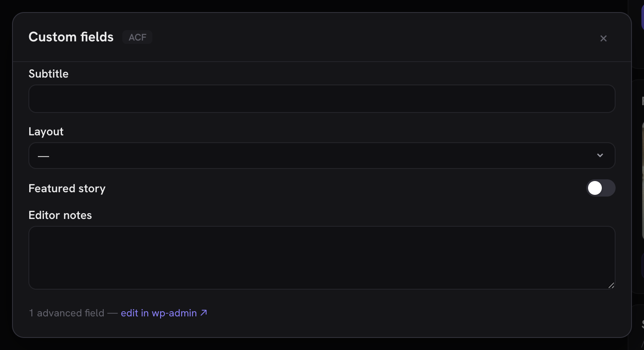The image size is (644, 350).
Task: Click the Subtitle field label
Action: click(48, 74)
